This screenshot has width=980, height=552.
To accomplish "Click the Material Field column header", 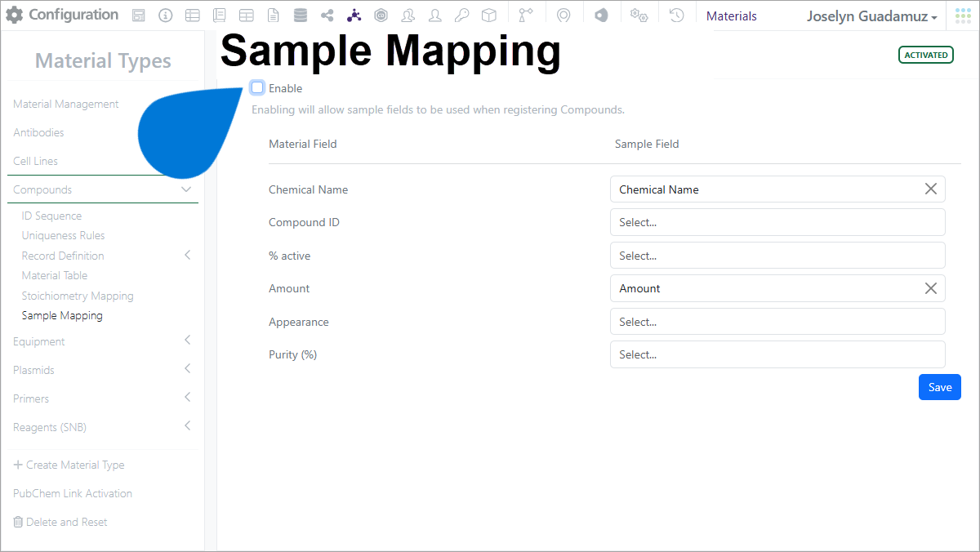I will pyautogui.click(x=303, y=144).
